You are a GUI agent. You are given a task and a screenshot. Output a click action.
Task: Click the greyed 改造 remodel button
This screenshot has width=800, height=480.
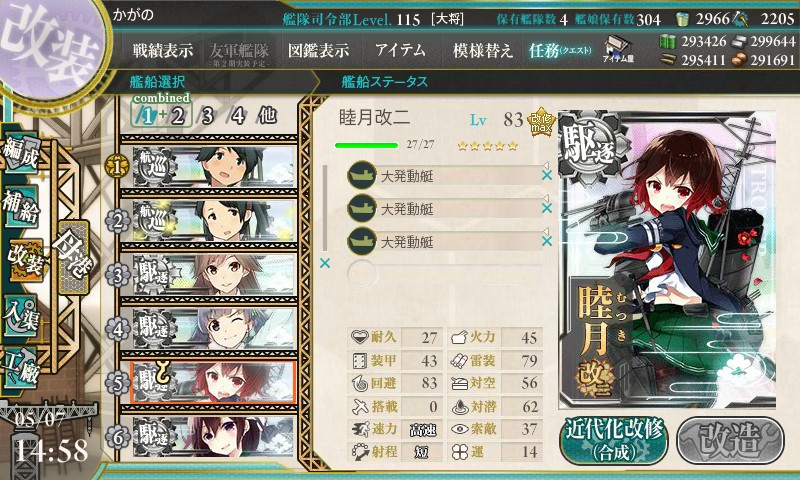(x=731, y=440)
